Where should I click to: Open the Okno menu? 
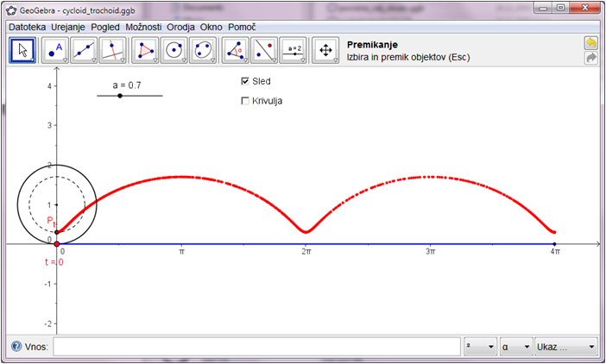click(211, 27)
